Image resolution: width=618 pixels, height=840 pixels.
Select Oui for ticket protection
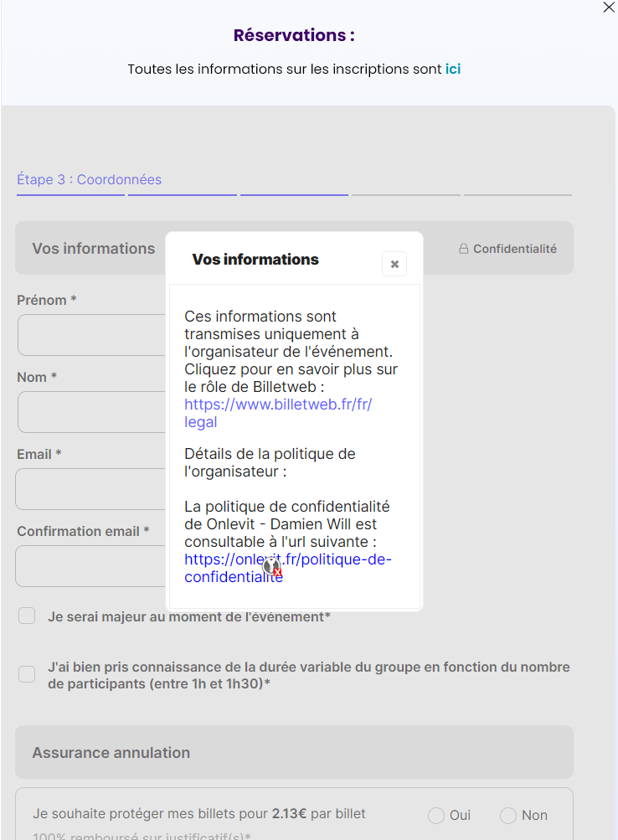(435, 814)
